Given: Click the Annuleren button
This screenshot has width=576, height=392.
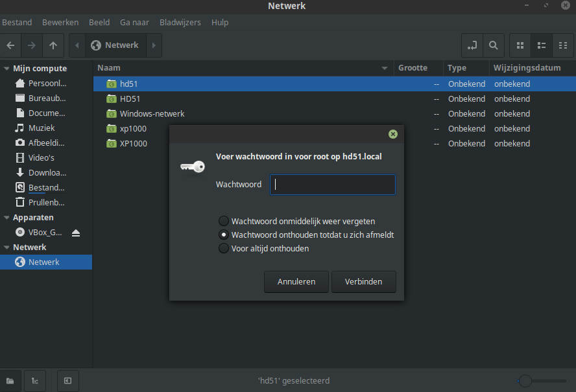Looking at the screenshot, I should (x=296, y=281).
